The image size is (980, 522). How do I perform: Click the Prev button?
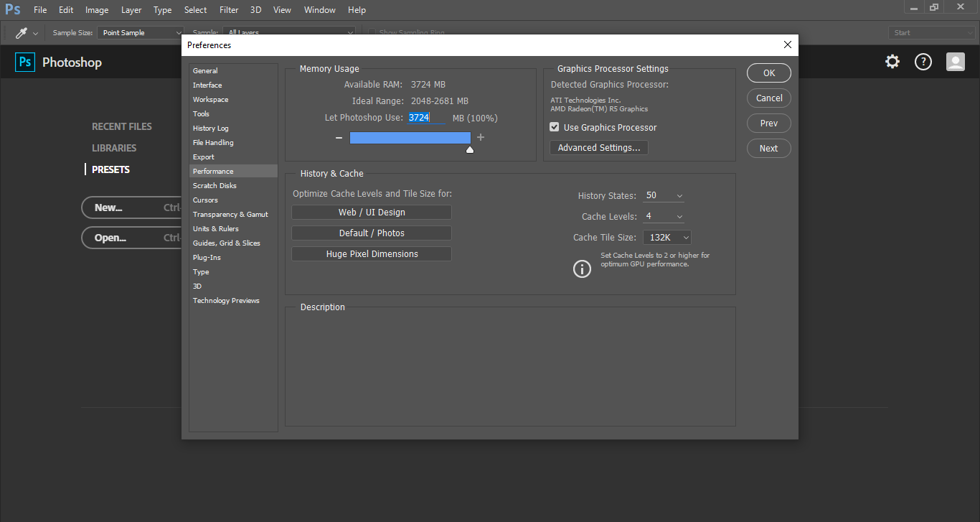769,123
